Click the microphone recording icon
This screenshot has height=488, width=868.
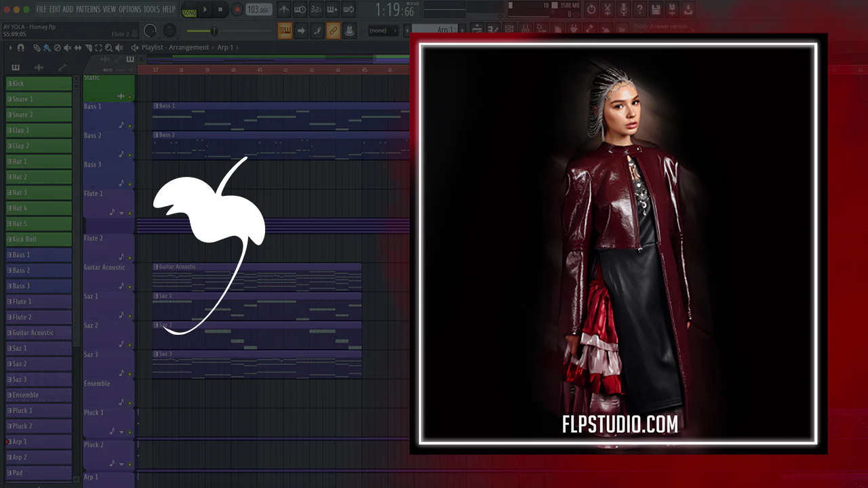pos(623,9)
